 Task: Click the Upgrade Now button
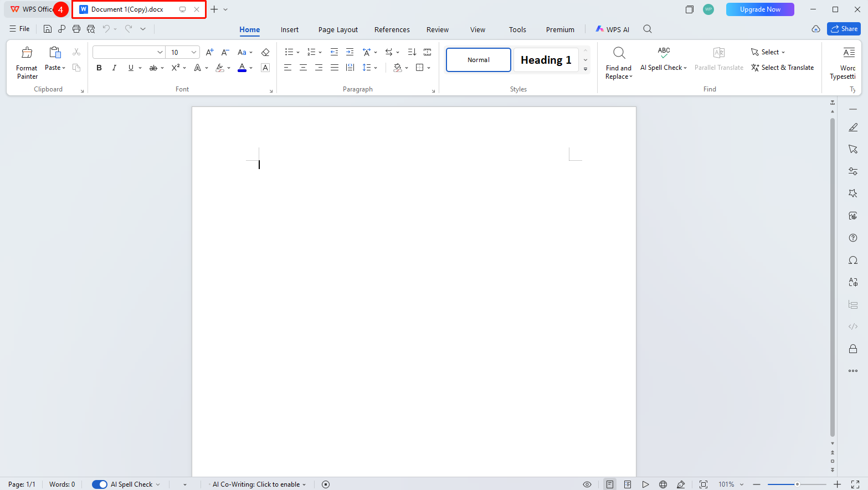pos(760,9)
